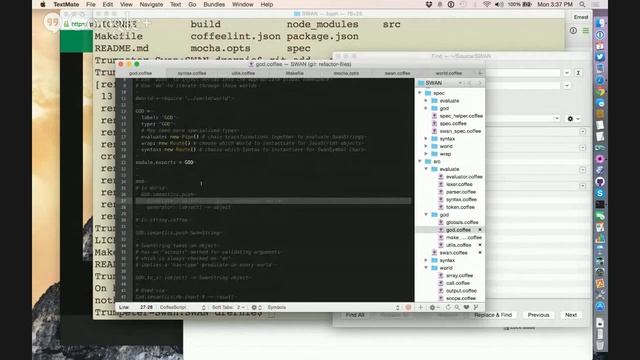Open 1Password from the Dock
The height and width of the screenshot is (360, 640).
[x=600, y=35]
